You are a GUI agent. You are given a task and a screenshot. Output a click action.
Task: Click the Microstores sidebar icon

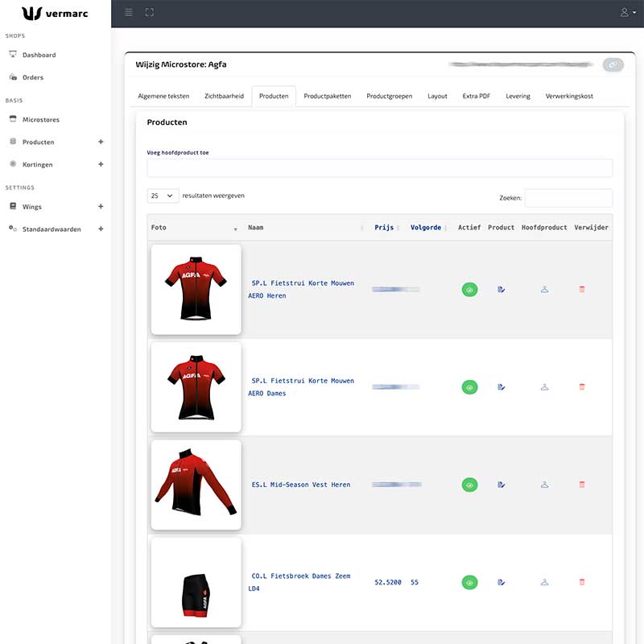coord(13,118)
